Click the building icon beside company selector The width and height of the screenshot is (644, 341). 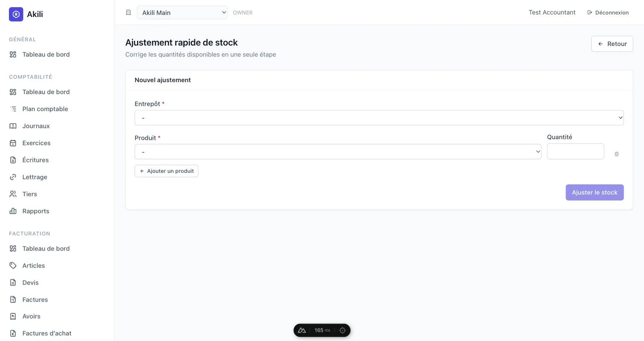pyautogui.click(x=128, y=12)
